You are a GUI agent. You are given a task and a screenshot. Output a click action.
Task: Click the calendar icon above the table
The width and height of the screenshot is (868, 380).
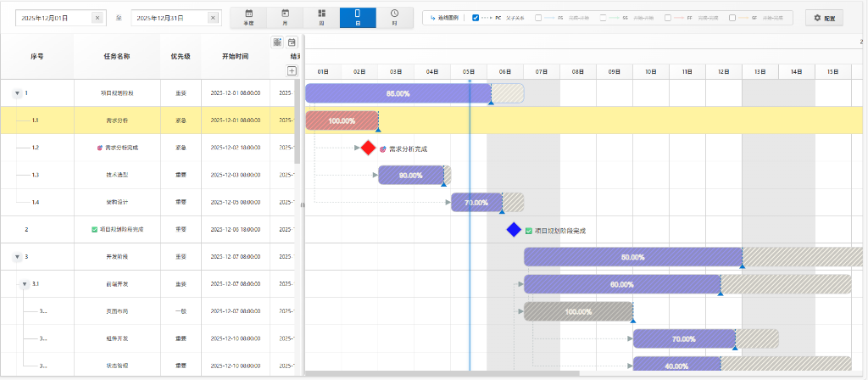pos(292,42)
